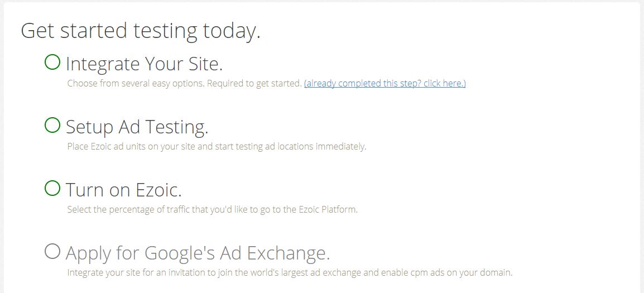Click the gray circle beside Apply for Google's Ad Exchange
Viewport: 644px width, 293px height.
tap(52, 251)
